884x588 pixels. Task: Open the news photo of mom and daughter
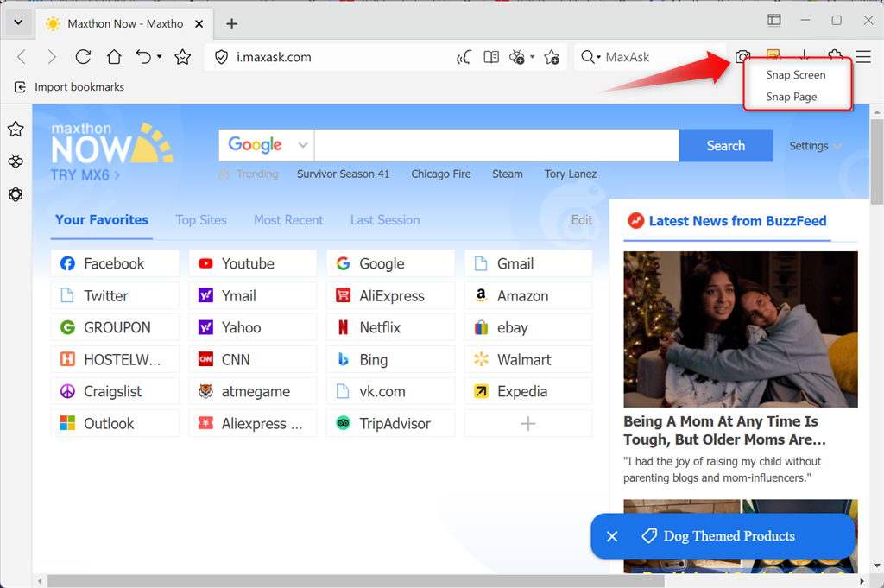(x=740, y=329)
